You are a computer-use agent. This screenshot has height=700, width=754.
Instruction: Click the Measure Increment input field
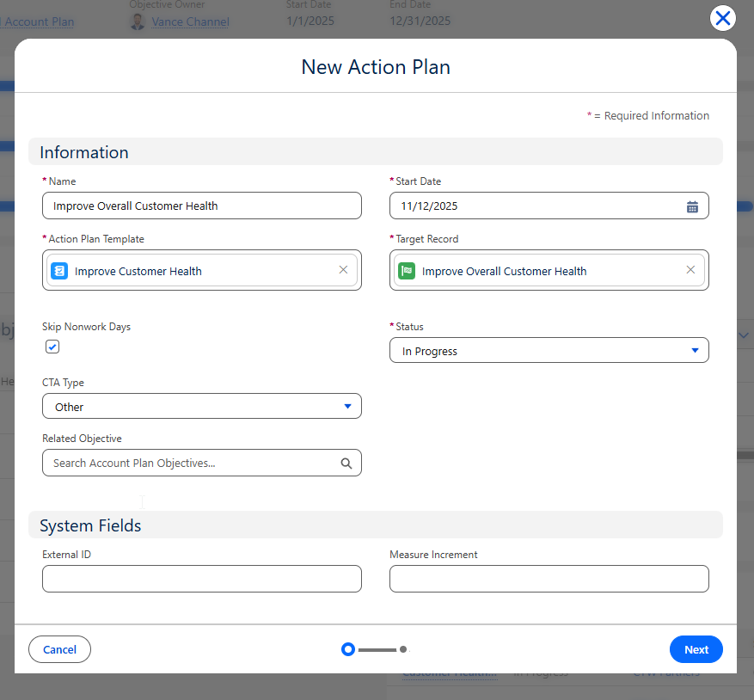pyautogui.click(x=549, y=579)
